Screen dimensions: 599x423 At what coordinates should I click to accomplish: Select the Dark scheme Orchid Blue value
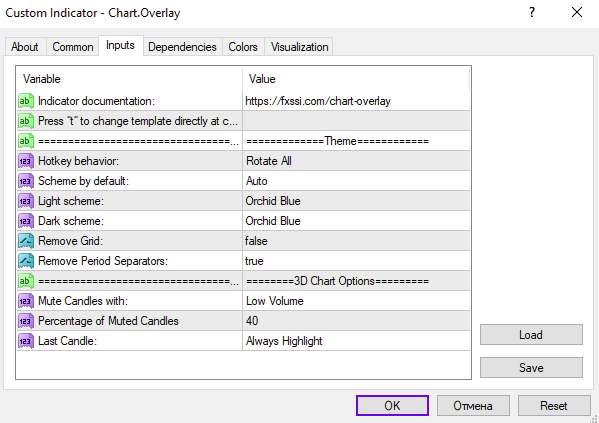coord(356,221)
